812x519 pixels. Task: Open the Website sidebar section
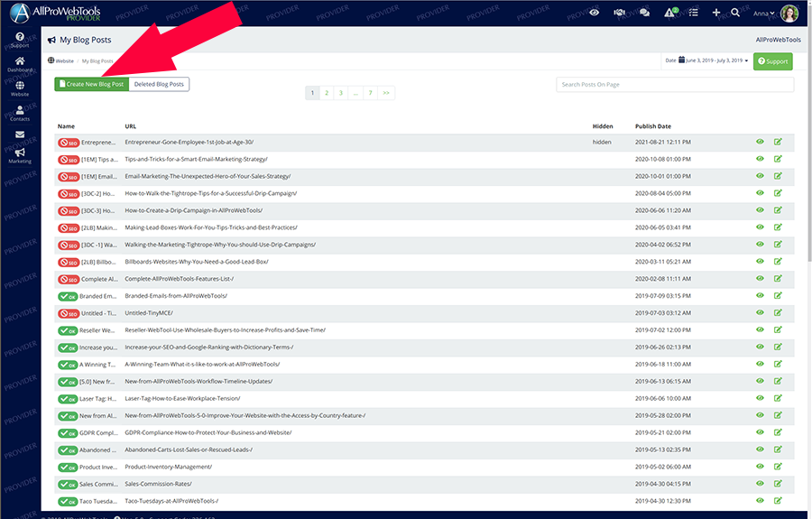coord(20,88)
